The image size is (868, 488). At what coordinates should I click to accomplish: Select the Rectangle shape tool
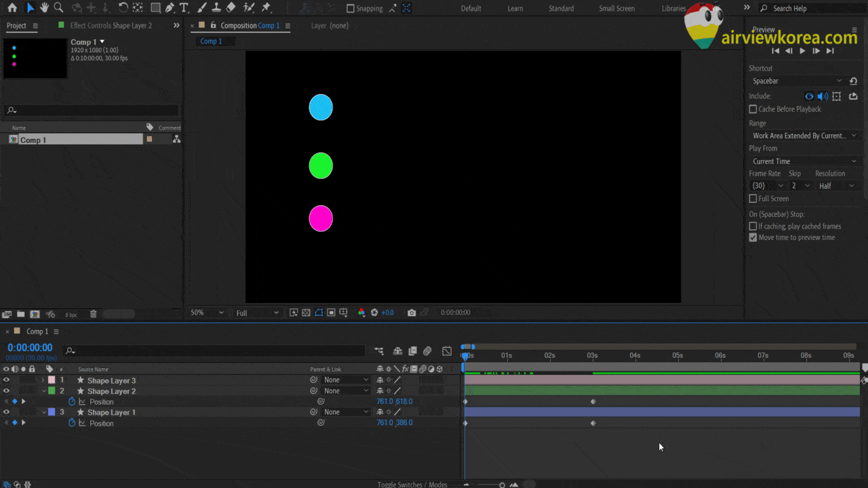[155, 8]
